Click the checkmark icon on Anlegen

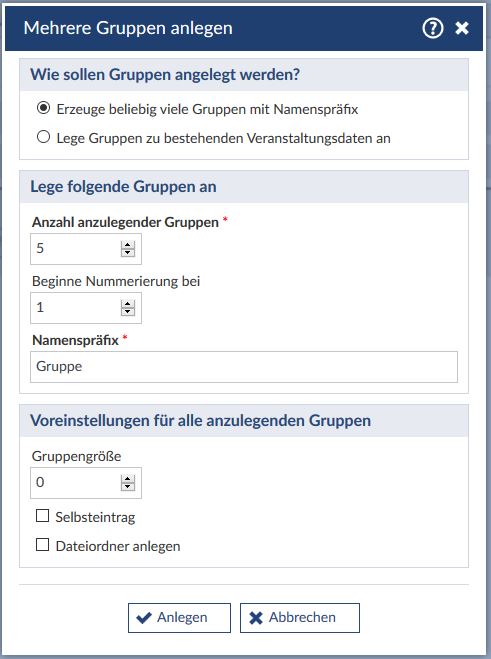144,618
